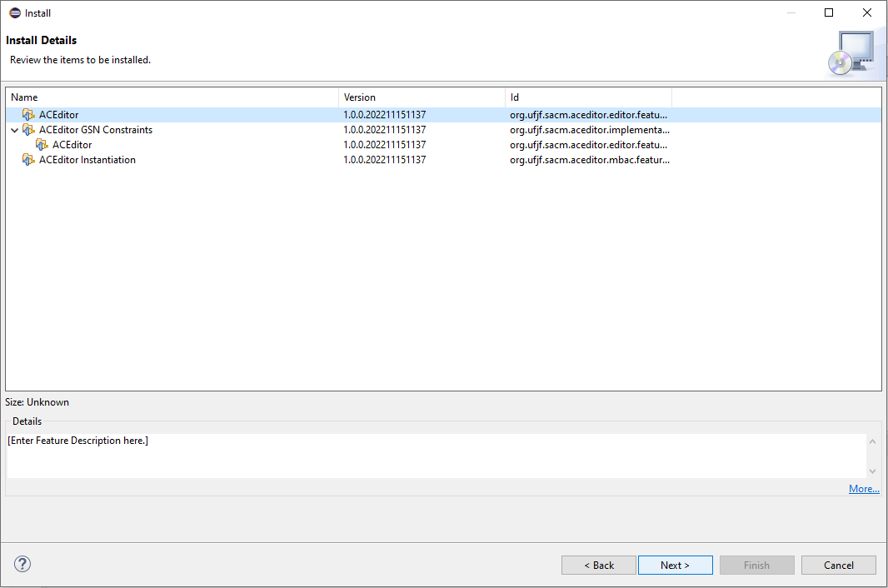Click the feature icon of top-level ACEditor row
The width and height of the screenshot is (888, 588).
point(28,114)
